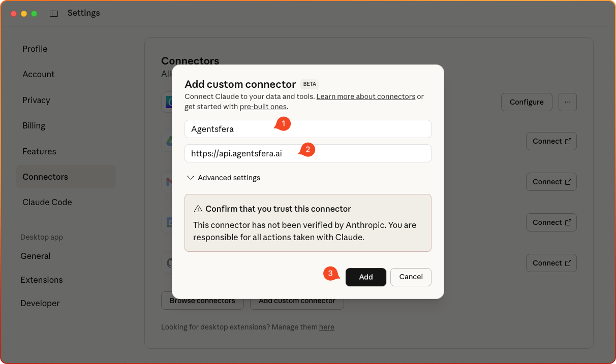Go to Privacy settings
The image size is (616, 364).
coord(36,100)
